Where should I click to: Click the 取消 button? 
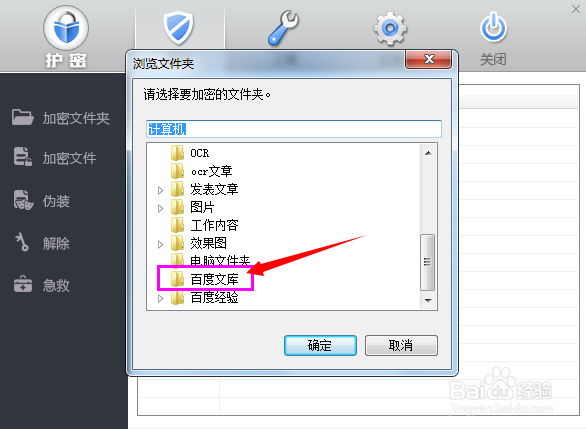pyautogui.click(x=401, y=345)
